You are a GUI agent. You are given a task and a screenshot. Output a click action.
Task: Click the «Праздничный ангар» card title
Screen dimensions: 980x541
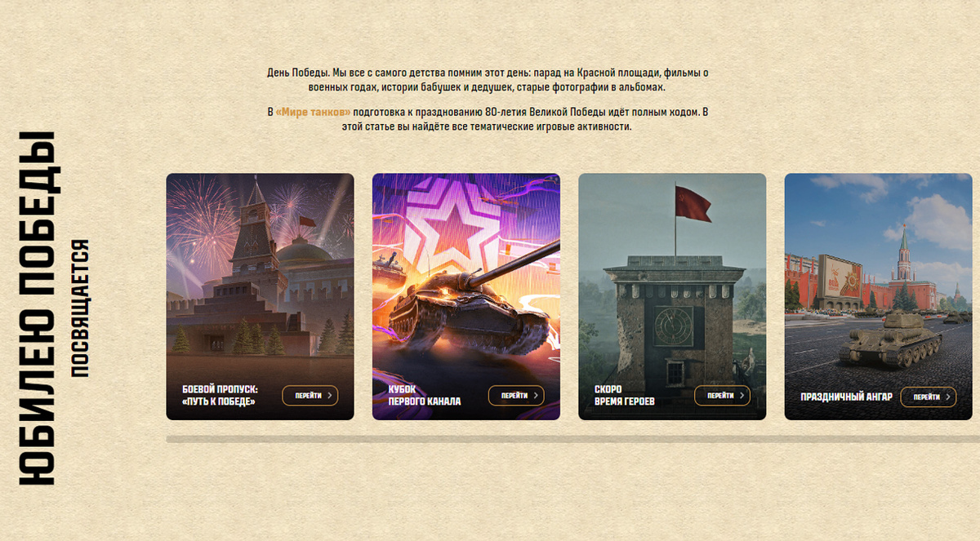click(847, 397)
